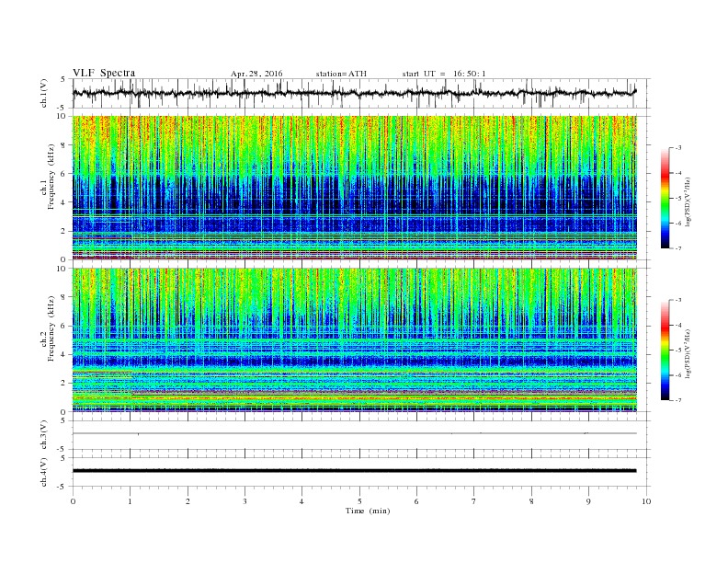Image resolution: width=728 pixels, height=563 pixels.
Task: Click the "4" kHz tick of ch.1 spectrogram
Action: point(64,202)
